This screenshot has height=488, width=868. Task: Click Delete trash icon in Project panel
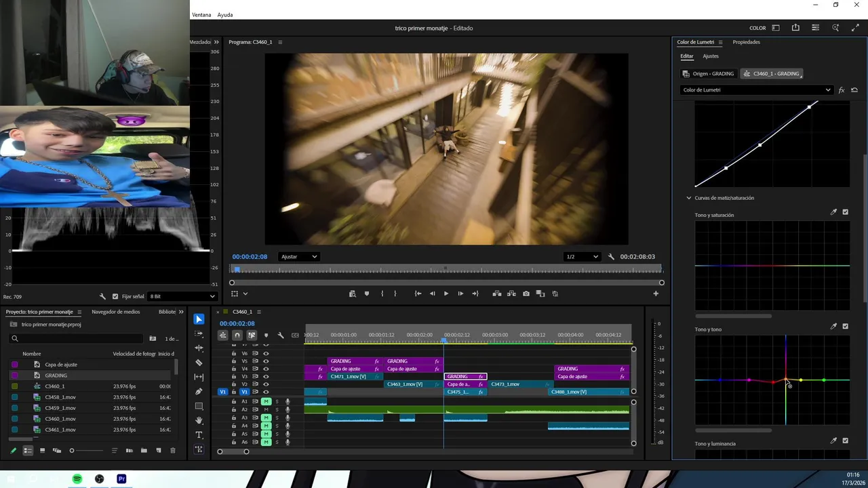click(173, 451)
